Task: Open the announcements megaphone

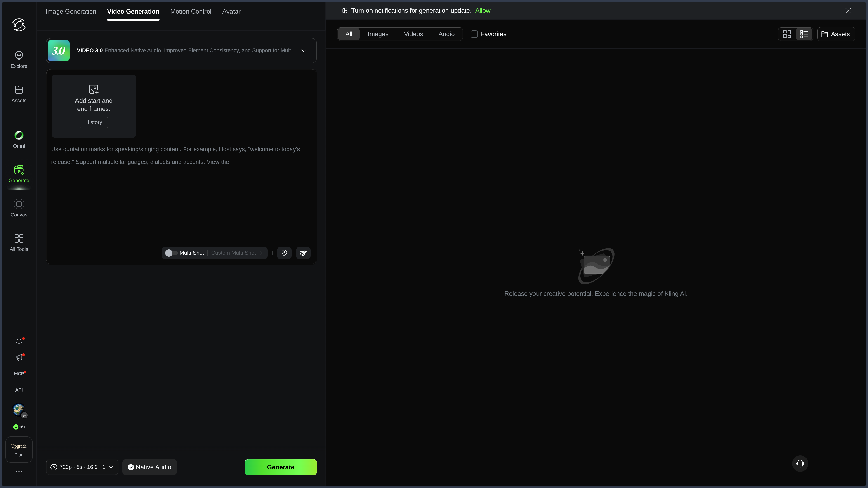Action: pos(19,358)
